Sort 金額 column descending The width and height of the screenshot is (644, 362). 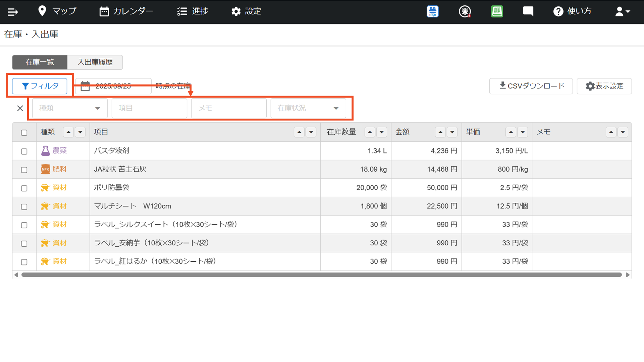452,132
